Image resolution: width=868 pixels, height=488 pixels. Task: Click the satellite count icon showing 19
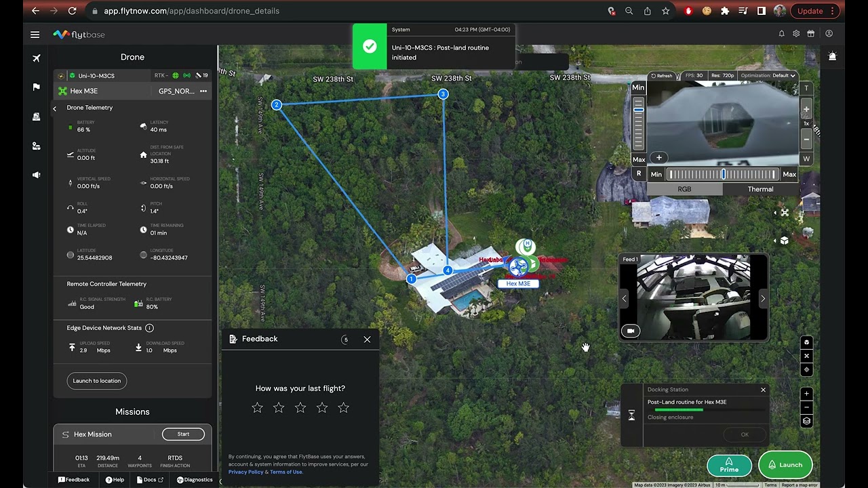click(x=198, y=75)
